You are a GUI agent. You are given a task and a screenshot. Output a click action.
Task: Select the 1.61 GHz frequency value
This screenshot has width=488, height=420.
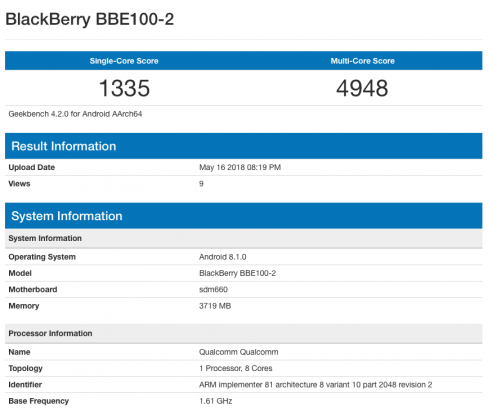216,401
